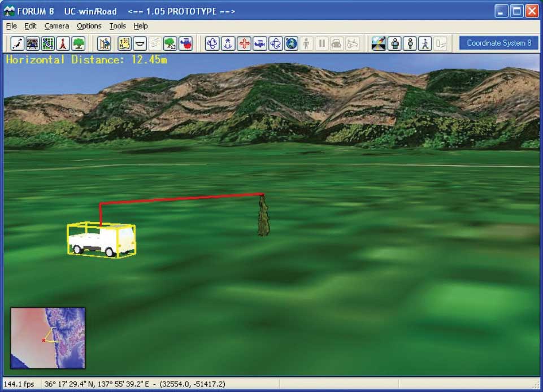Click the wide-bodied person figure icon
Screen dimensions: 543x392
click(395, 43)
